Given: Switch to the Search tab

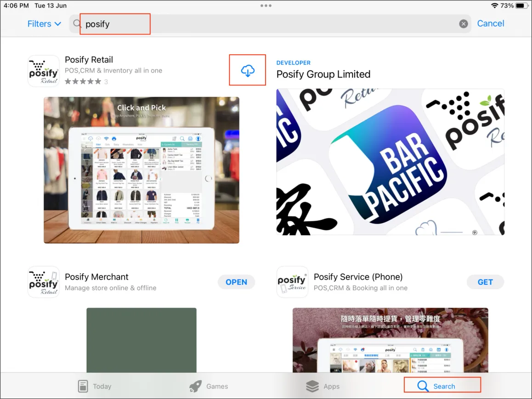Looking at the screenshot, I should [442, 386].
